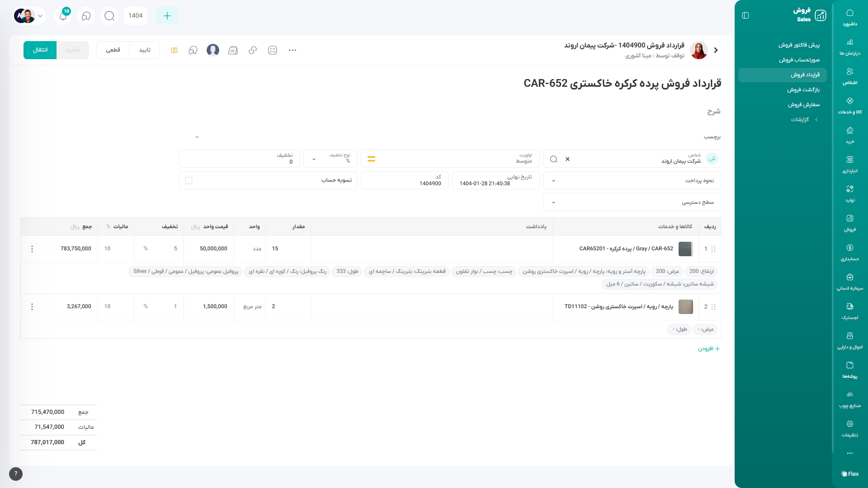The height and width of the screenshot is (488, 868).
Task: Click the افزودن add row link
Action: [x=709, y=349]
